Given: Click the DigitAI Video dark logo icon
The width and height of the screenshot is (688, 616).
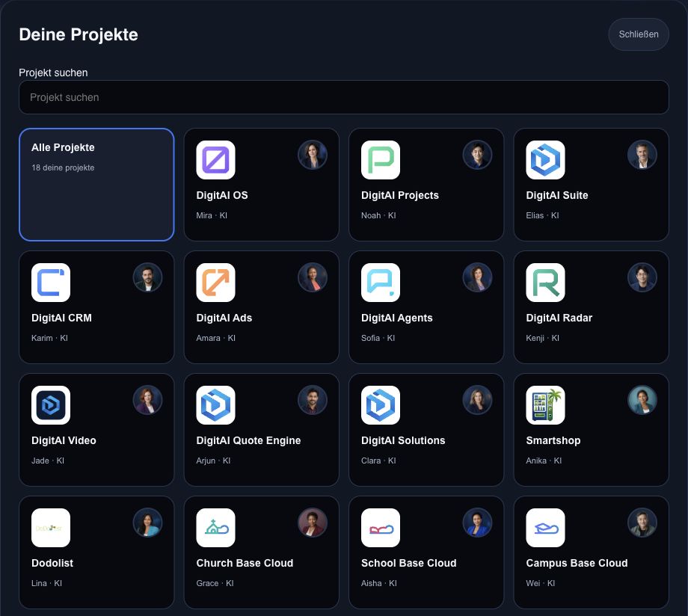Looking at the screenshot, I should click(51, 405).
